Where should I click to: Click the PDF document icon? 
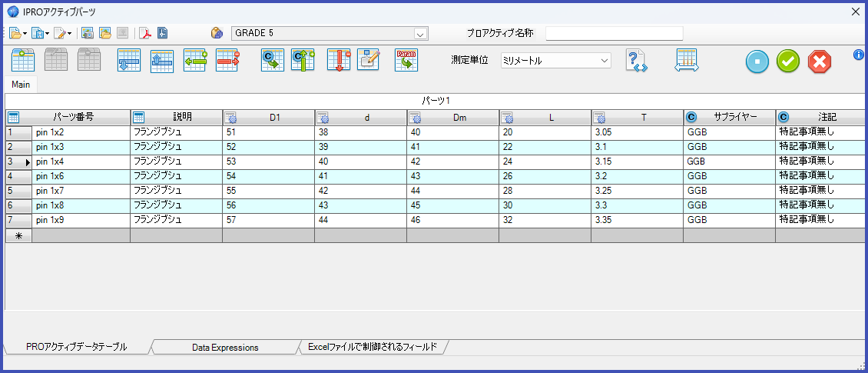[145, 33]
